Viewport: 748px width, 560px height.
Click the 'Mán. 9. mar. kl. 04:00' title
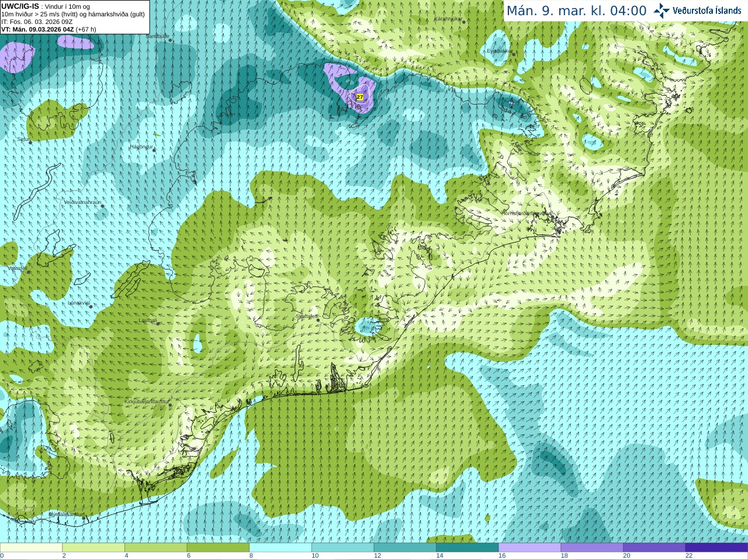click(576, 11)
